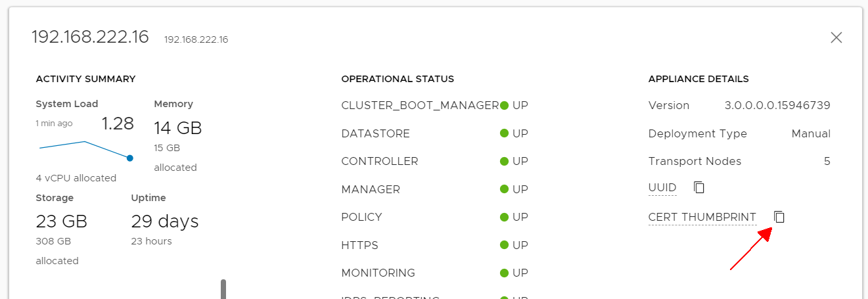This screenshot has width=868, height=299.
Task: Click the MONITORING status dot
Action: tap(505, 273)
